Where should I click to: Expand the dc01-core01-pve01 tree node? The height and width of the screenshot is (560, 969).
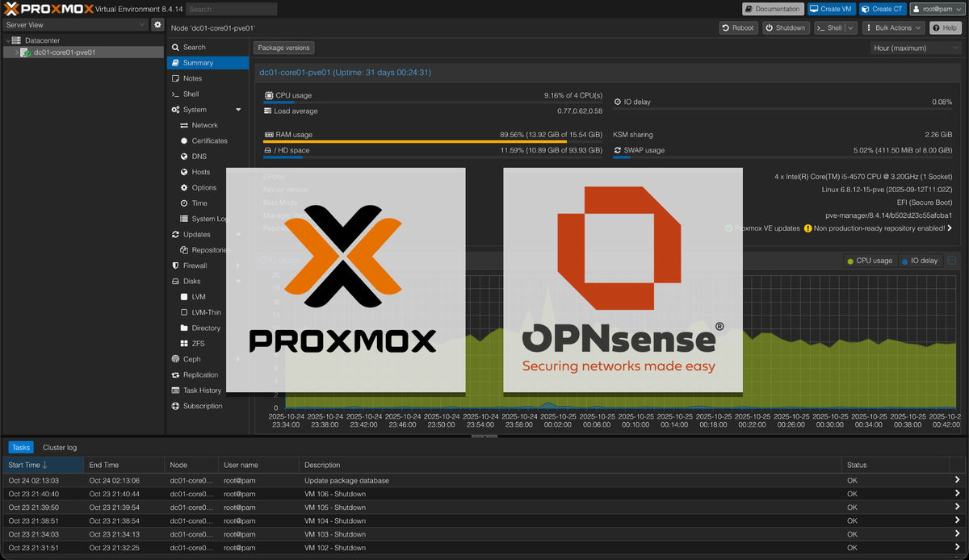(x=17, y=52)
